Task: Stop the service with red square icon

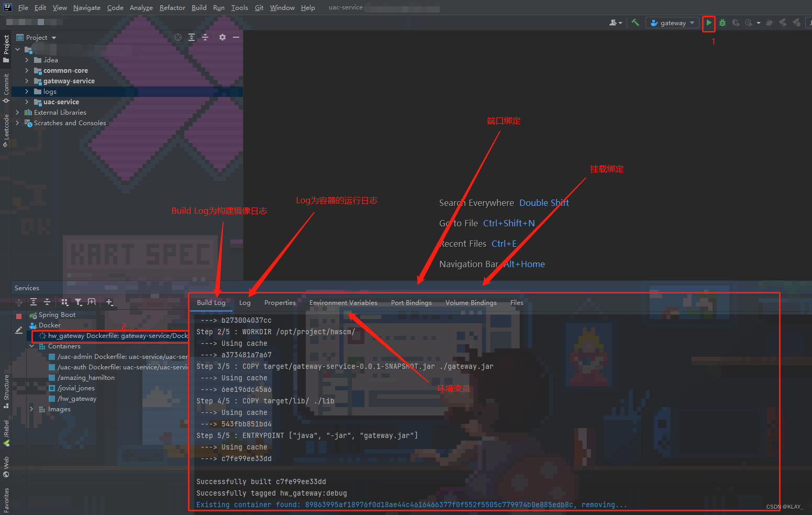Action: coord(19,316)
